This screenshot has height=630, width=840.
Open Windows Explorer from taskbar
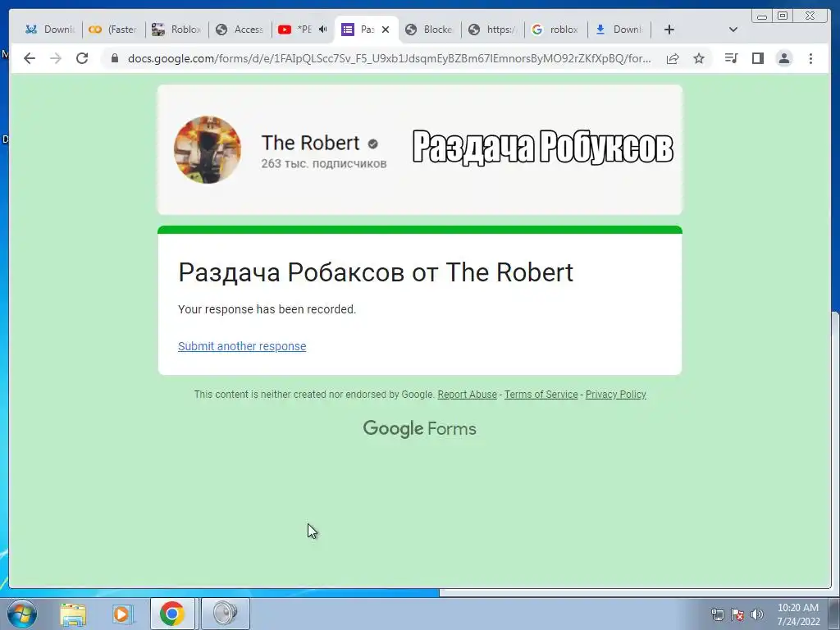[73, 614]
